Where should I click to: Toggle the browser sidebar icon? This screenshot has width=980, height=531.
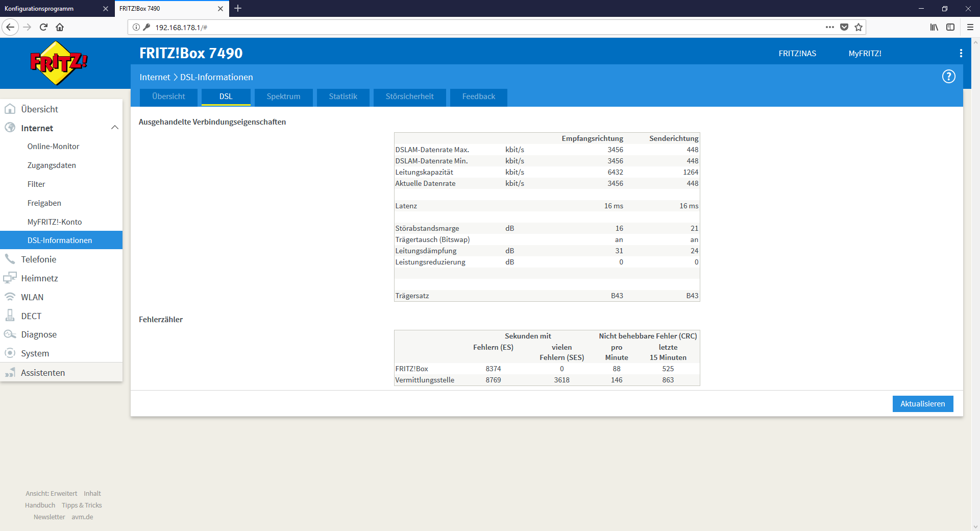[950, 27]
